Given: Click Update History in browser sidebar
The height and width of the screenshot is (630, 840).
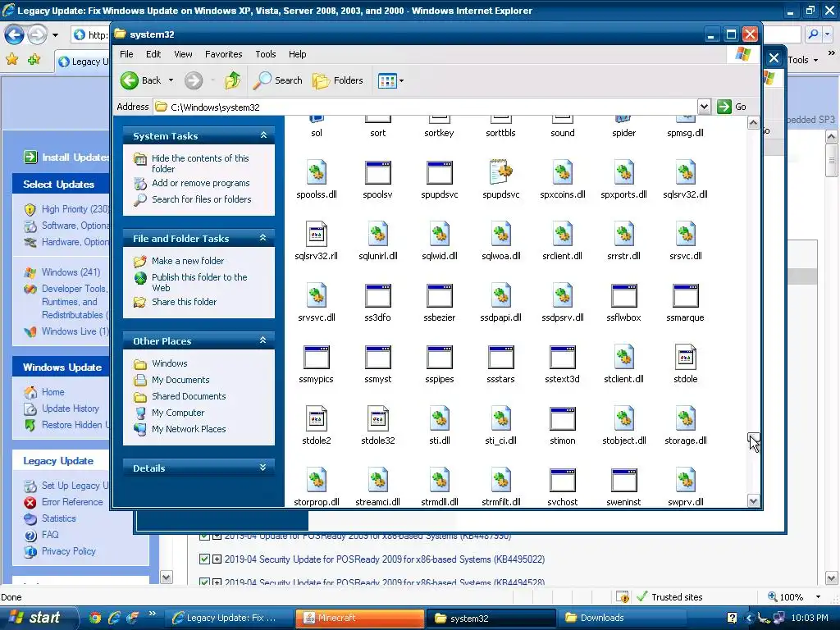Looking at the screenshot, I should [71, 409].
